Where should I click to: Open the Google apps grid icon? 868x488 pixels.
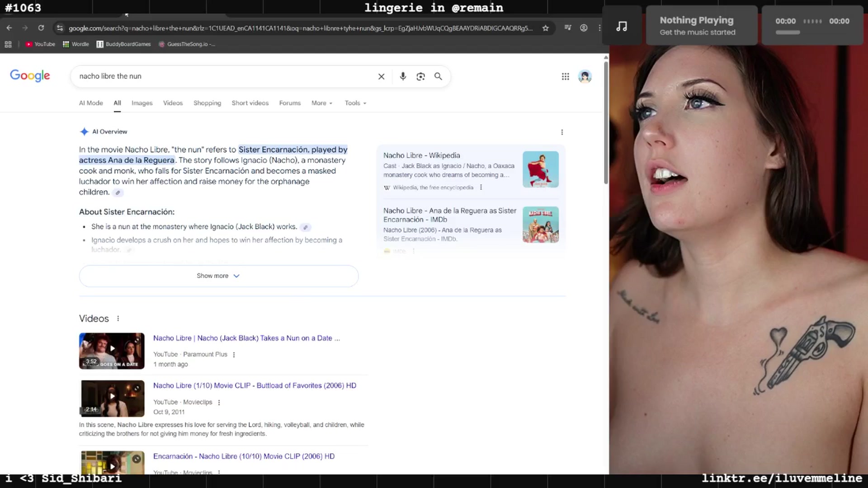(x=565, y=77)
